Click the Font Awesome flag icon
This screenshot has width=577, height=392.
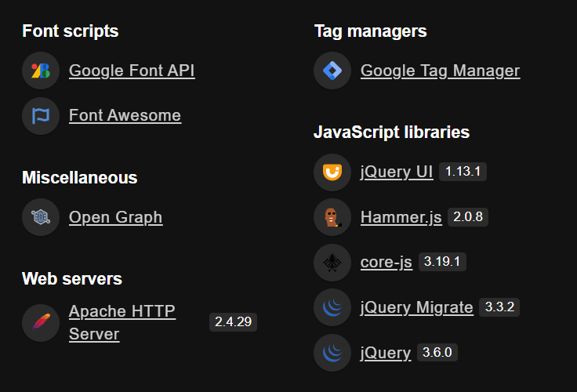[41, 116]
